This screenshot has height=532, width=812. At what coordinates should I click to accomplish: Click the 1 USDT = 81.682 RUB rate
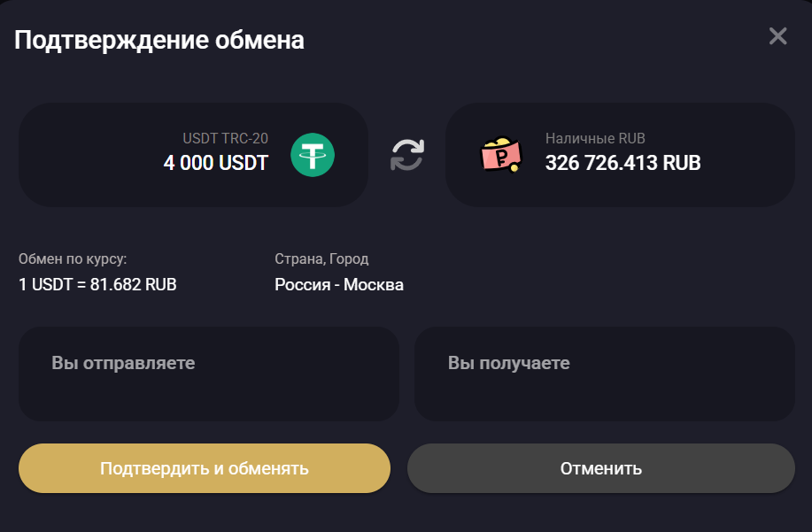click(x=97, y=285)
